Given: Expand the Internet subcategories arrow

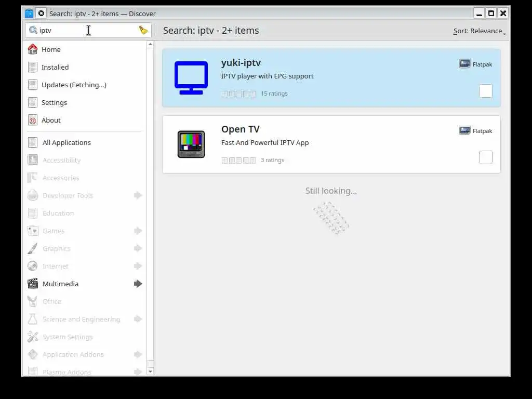Looking at the screenshot, I should (138, 265).
